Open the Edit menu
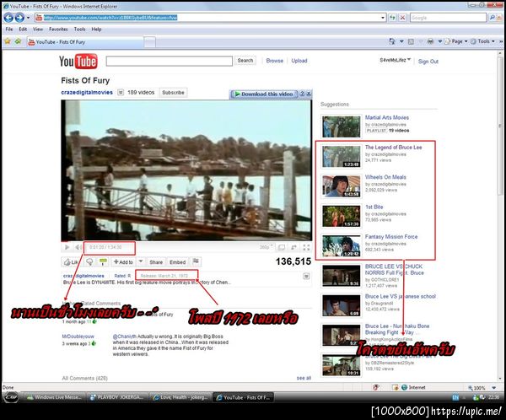 pyautogui.click(x=23, y=29)
